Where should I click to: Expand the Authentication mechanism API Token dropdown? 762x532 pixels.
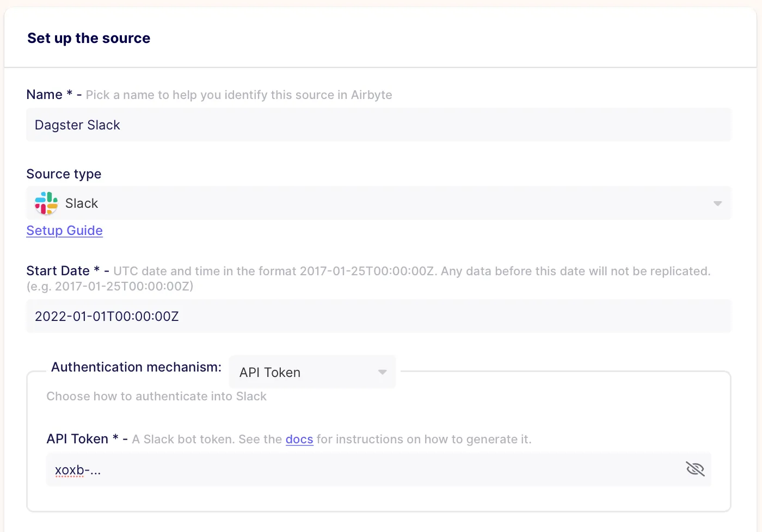coord(312,372)
